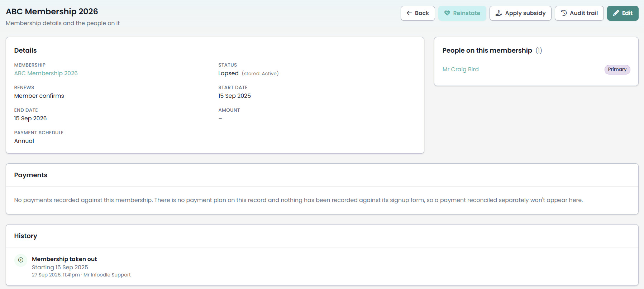The image size is (644, 289).
Task: Click the Edit pencil icon
Action: coord(616,13)
